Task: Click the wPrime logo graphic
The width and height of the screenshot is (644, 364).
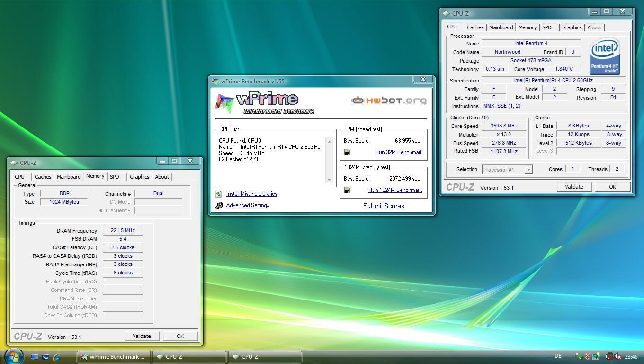Action: pyautogui.click(x=264, y=103)
